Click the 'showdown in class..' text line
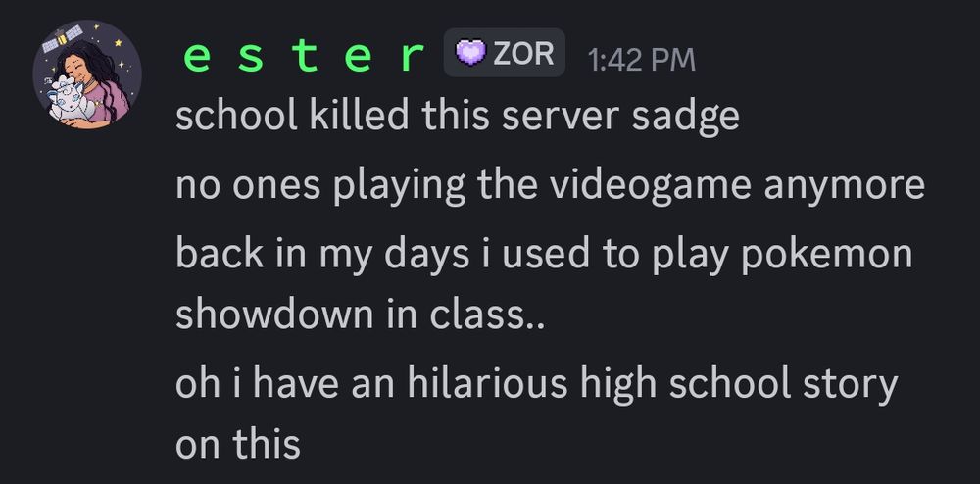Image resolution: width=980 pixels, height=484 pixels. click(x=361, y=315)
